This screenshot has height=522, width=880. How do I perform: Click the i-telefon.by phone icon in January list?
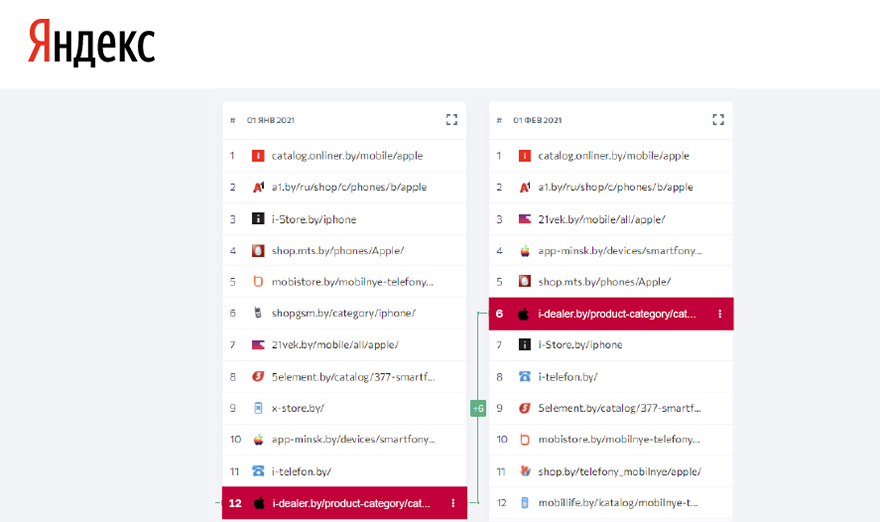(x=258, y=471)
